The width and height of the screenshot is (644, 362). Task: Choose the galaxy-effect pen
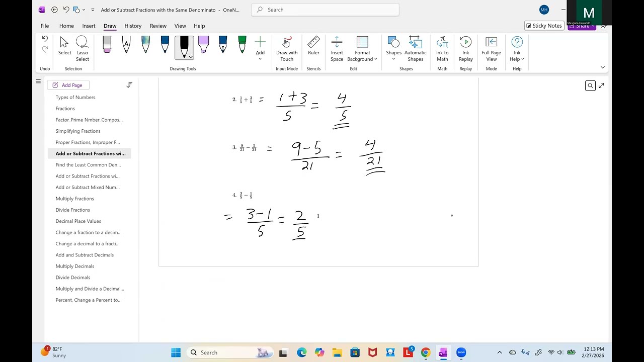click(145, 45)
